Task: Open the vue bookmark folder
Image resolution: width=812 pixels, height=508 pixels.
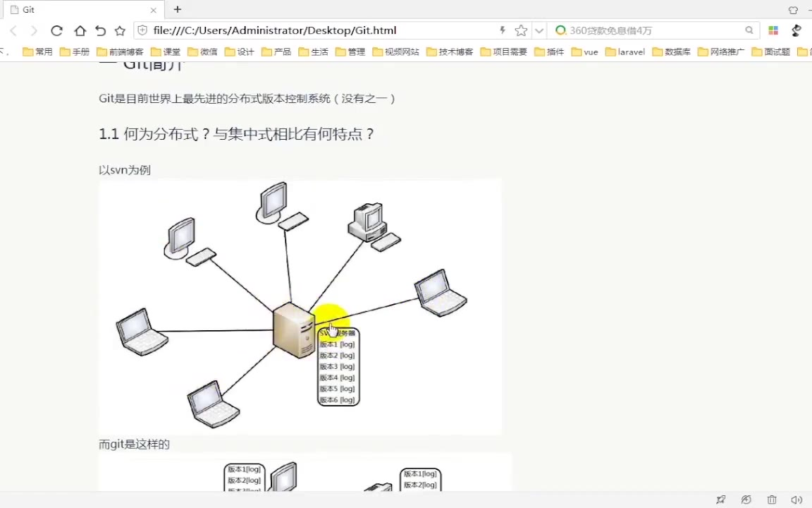Action: tap(584, 52)
